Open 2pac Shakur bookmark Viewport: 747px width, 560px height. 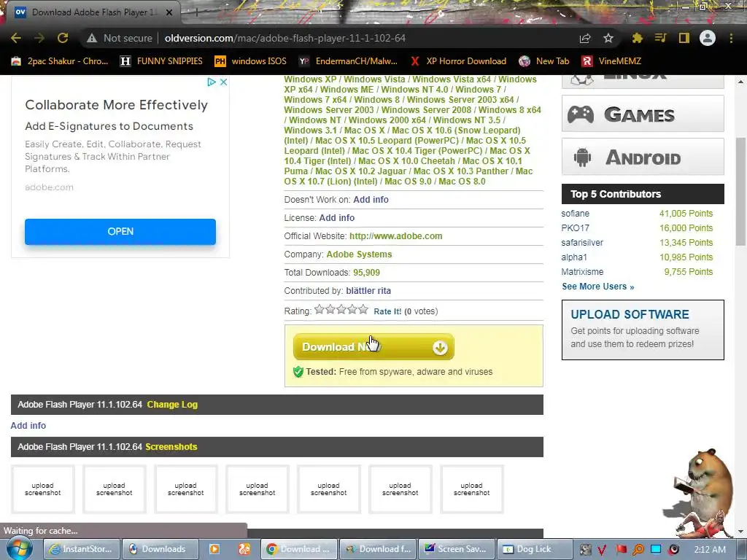[x=60, y=61]
